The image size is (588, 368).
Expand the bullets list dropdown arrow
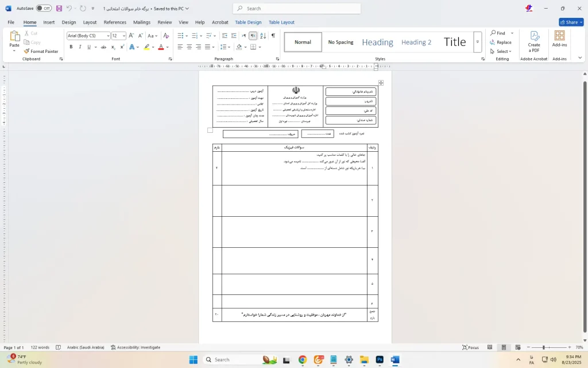(x=187, y=36)
